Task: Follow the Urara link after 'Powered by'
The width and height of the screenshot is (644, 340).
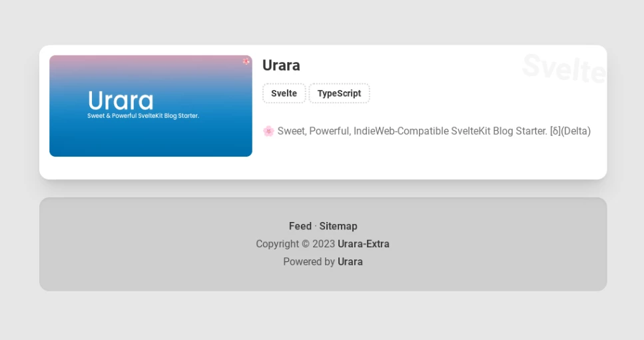Action: (x=350, y=262)
